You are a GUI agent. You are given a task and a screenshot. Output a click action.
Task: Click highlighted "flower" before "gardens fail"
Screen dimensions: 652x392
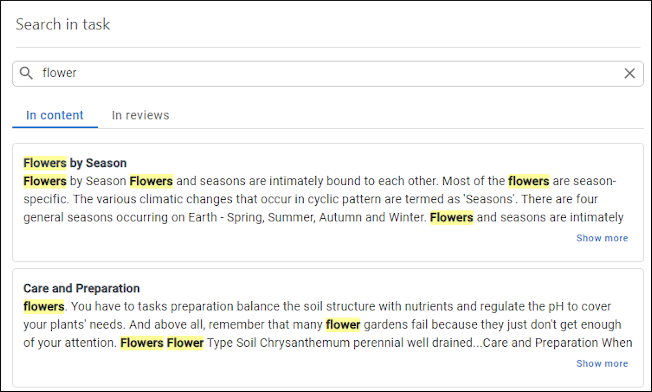(x=343, y=325)
